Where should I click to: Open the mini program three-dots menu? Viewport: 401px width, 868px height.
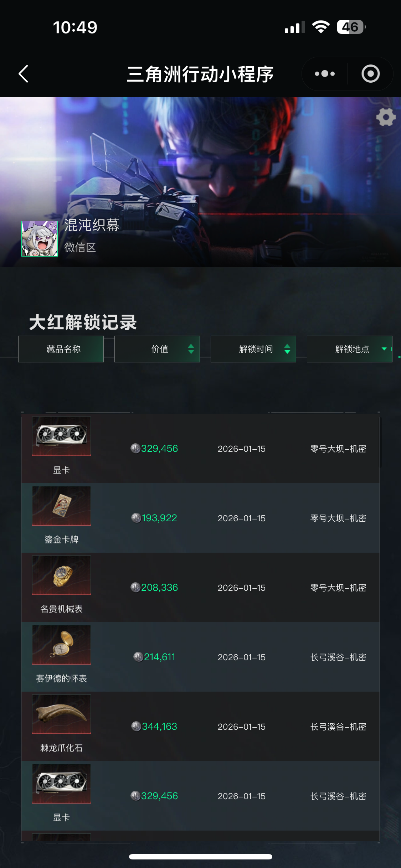(x=325, y=74)
